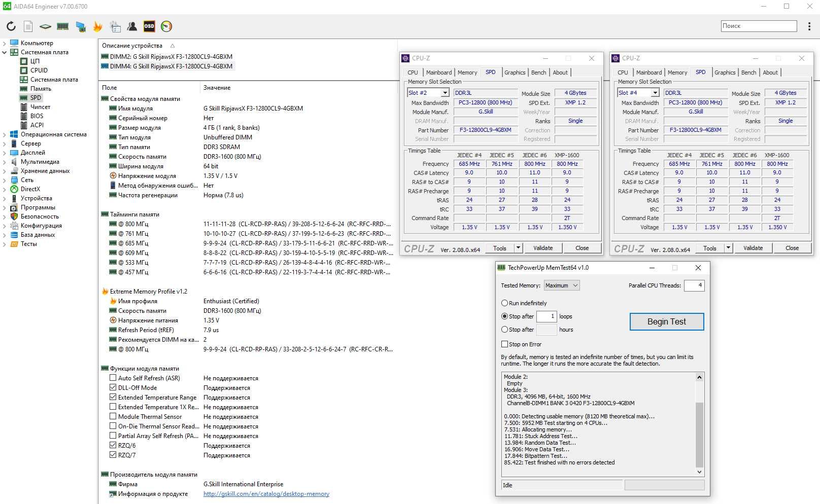Image resolution: width=820 pixels, height=504 pixels.
Task: Click Validate in right CPU-Z window
Action: pos(753,248)
